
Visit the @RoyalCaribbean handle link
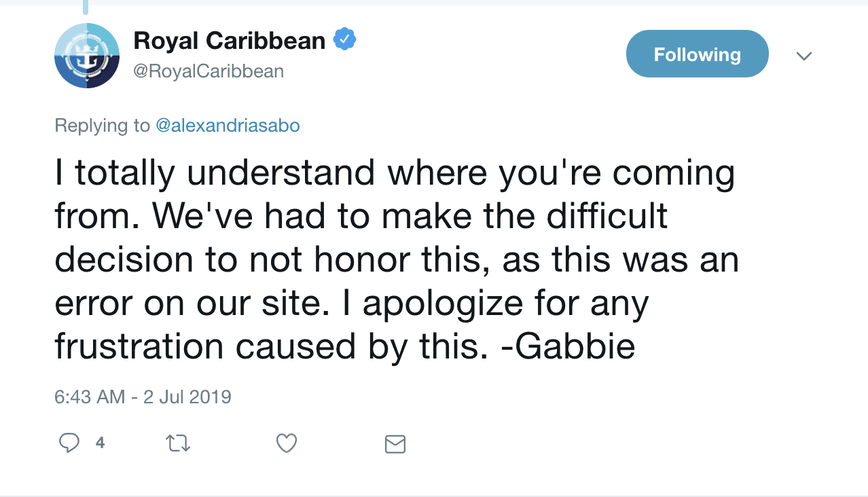click(x=209, y=71)
